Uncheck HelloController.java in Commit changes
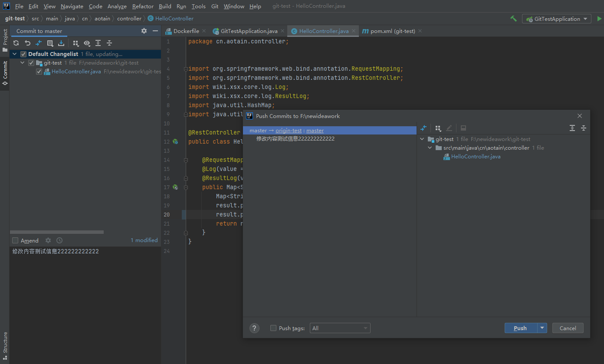 coord(39,72)
